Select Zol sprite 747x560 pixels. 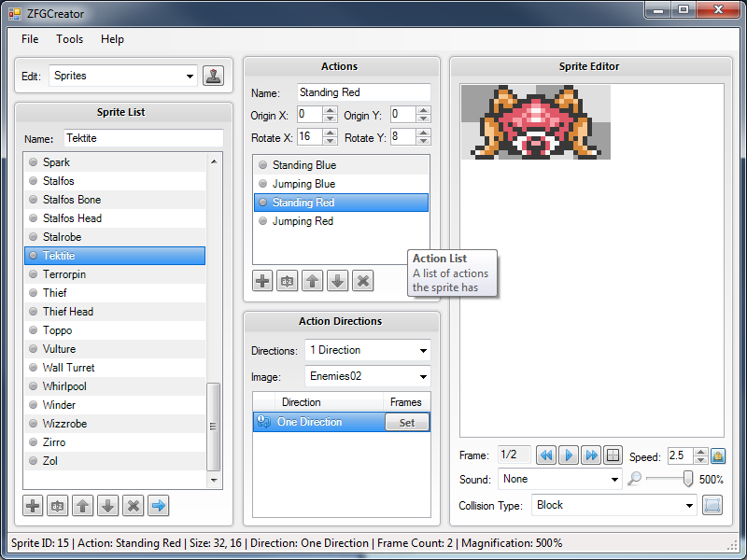115,461
